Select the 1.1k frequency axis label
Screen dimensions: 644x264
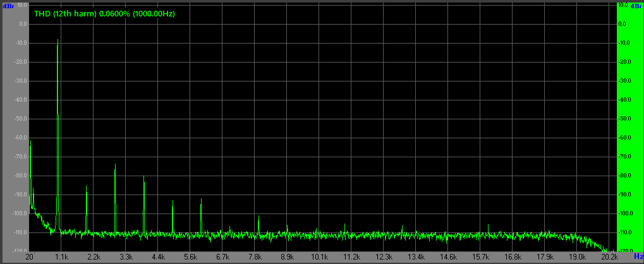pos(61,257)
